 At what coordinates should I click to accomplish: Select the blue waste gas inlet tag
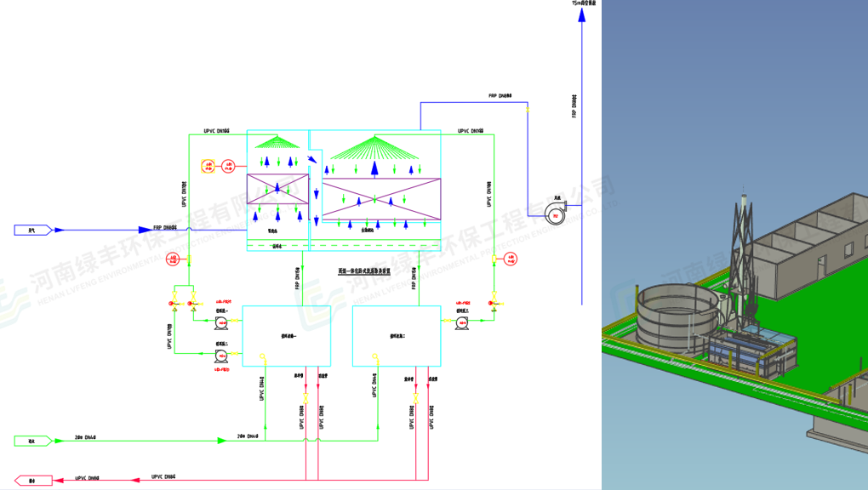(x=33, y=230)
